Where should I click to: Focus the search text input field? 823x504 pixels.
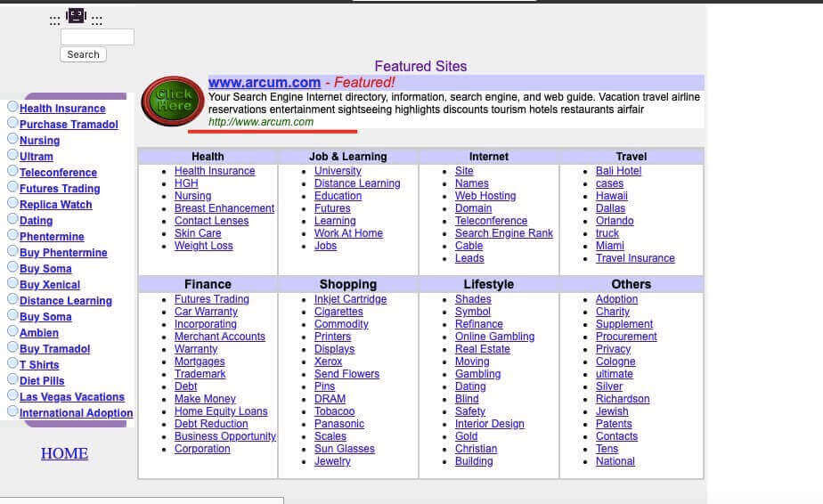(97, 37)
